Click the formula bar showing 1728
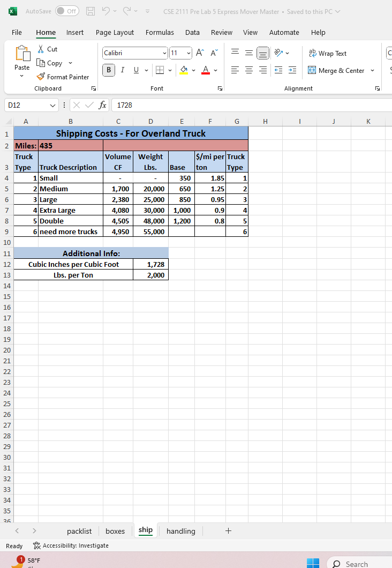The height and width of the screenshot is (568, 392). (x=252, y=105)
